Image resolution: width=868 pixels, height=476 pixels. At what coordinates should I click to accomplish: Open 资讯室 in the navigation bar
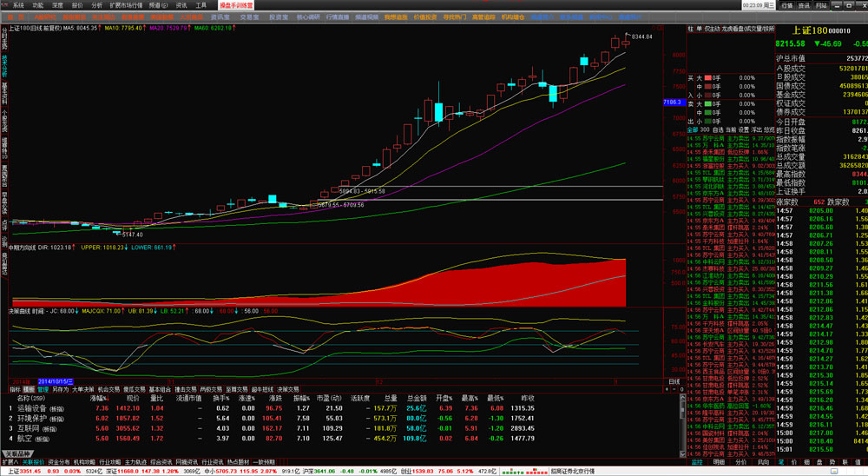pos(220,17)
